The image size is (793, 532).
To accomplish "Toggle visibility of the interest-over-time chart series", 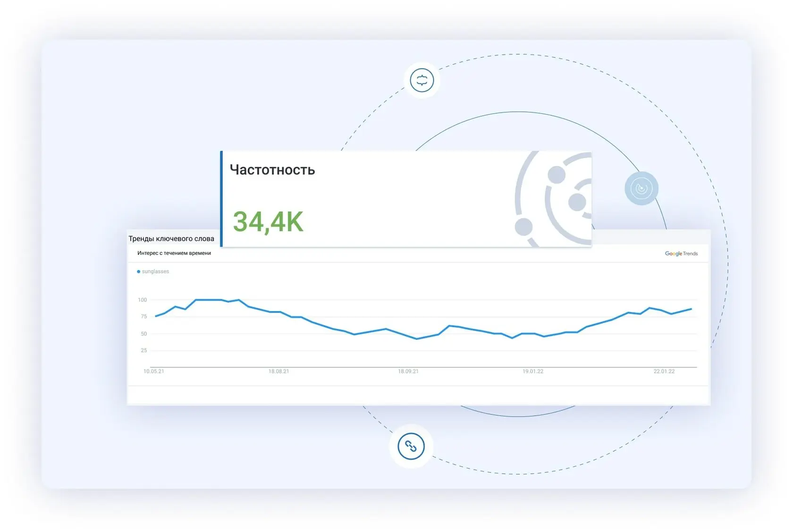I will pyautogui.click(x=153, y=271).
